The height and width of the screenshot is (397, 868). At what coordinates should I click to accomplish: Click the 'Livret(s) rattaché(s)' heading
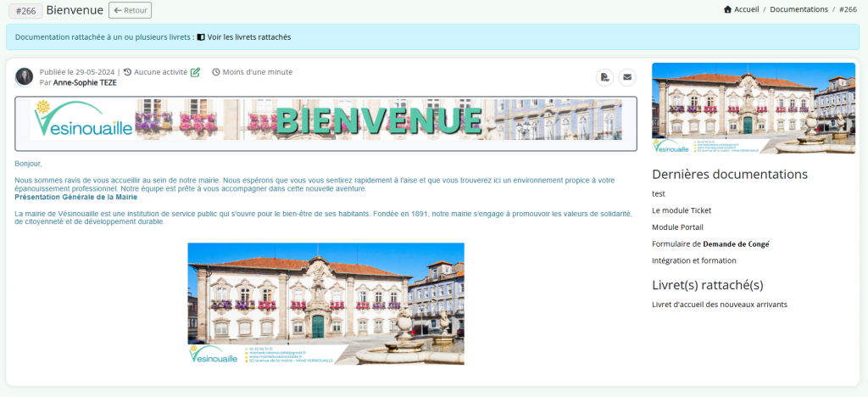(708, 285)
